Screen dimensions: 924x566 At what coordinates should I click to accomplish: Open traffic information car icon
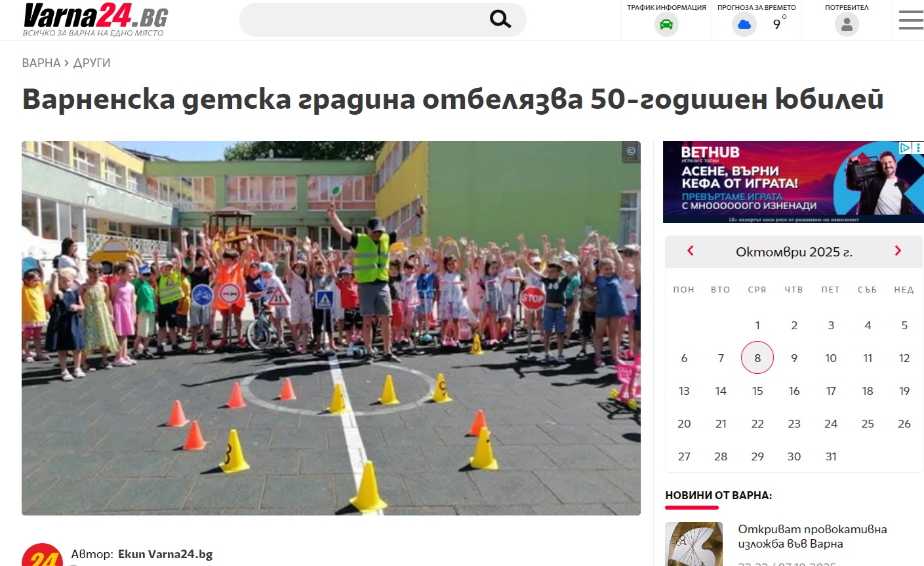pos(666,25)
